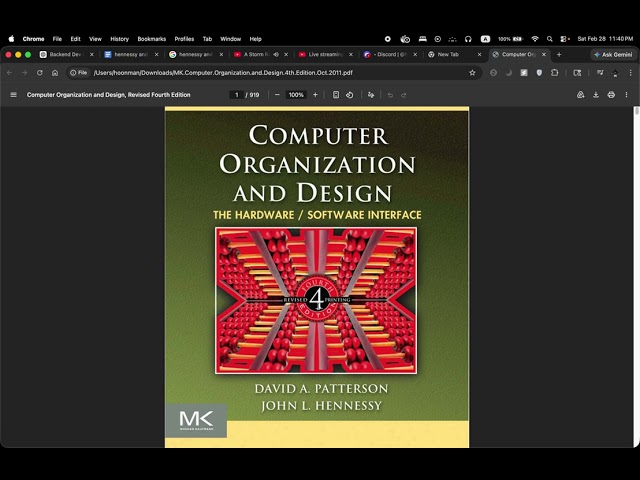
Task: Zoom in the PDF with plus button
Action: [315, 95]
